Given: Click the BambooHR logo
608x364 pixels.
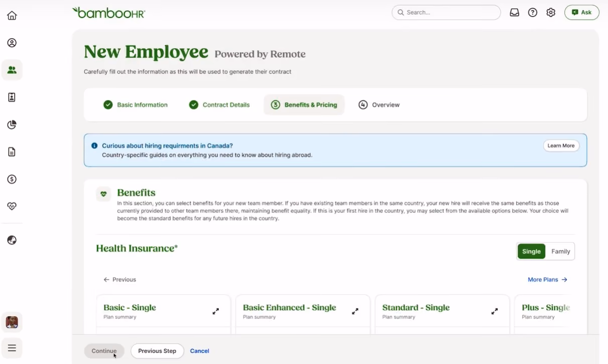Looking at the screenshot, I should 108,13.
